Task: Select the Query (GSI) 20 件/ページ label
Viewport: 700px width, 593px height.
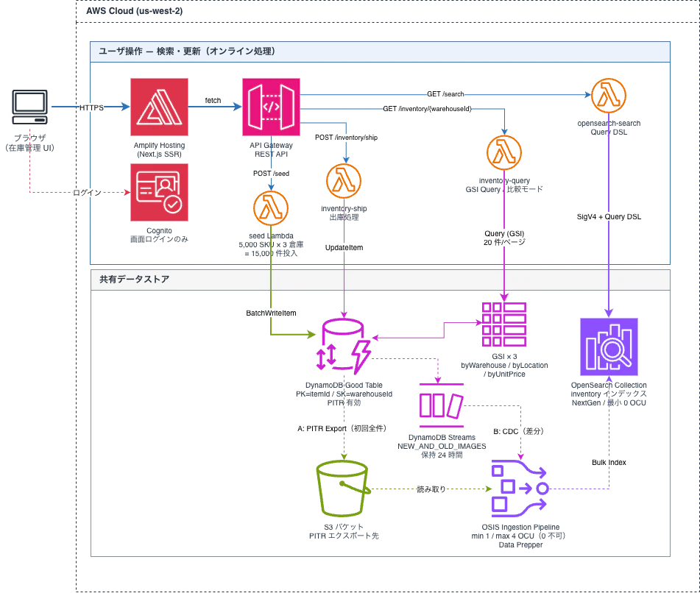Action: pos(504,238)
